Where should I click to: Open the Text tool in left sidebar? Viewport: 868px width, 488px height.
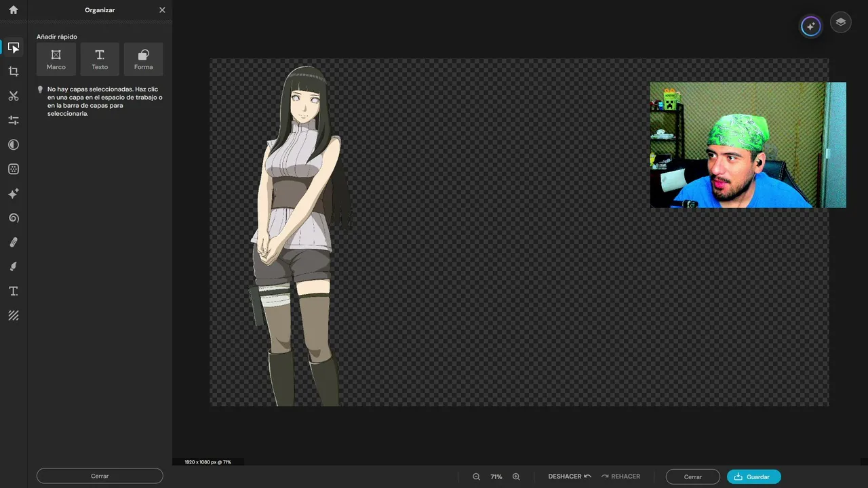pyautogui.click(x=14, y=291)
